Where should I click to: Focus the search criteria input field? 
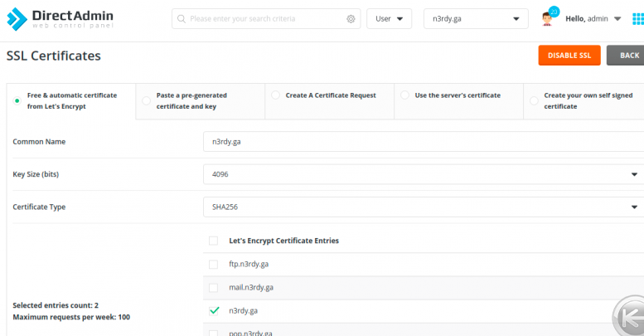(x=266, y=19)
